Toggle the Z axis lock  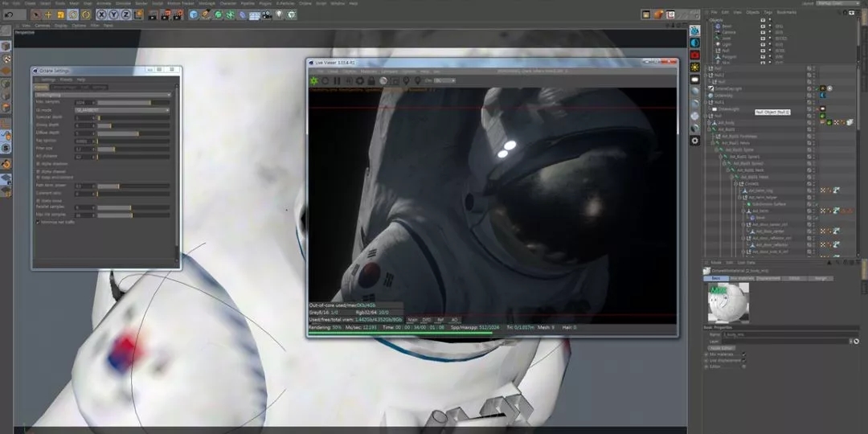pos(126,15)
